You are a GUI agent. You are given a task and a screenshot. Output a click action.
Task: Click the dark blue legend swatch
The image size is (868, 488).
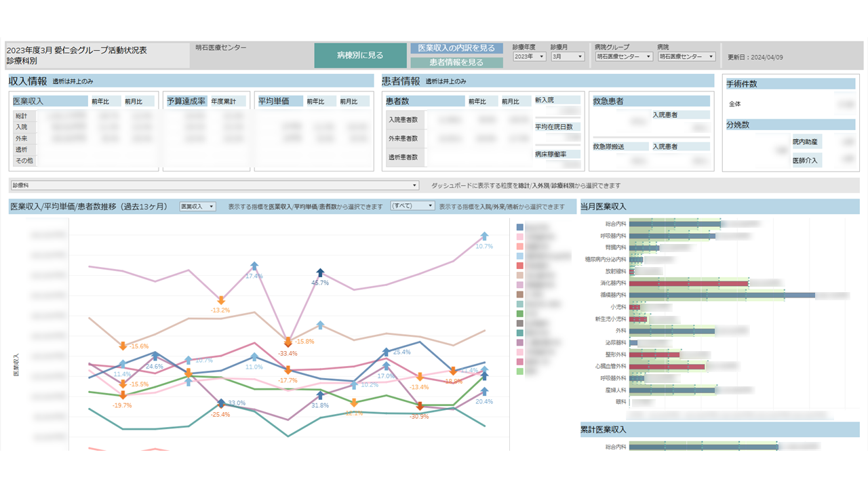(x=520, y=228)
